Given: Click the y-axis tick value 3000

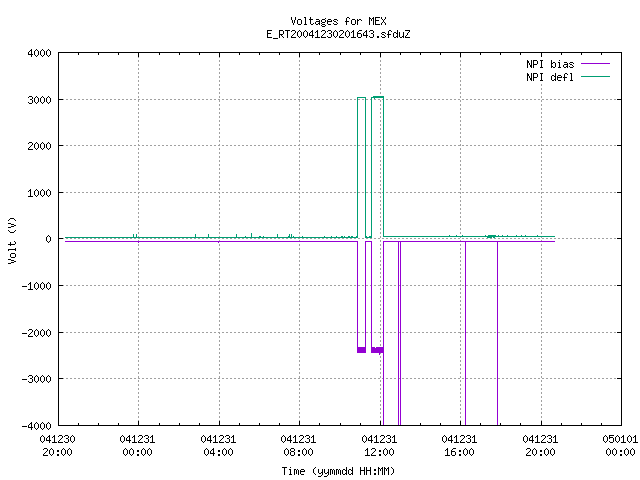Looking at the screenshot, I should click(40, 100).
